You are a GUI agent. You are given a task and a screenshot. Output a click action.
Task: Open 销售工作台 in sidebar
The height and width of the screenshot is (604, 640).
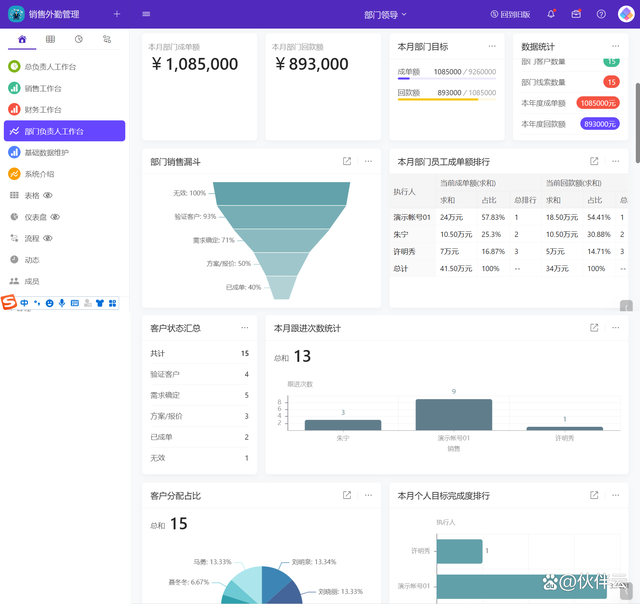pyautogui.click(x=64, y=88)
